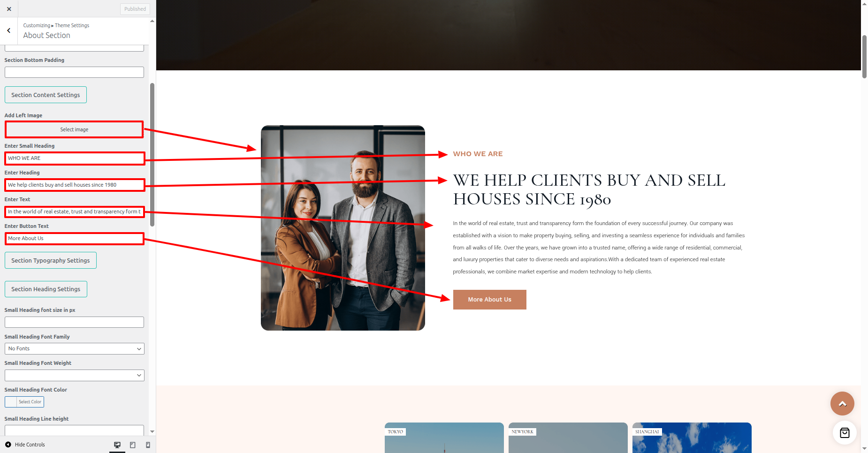Open Section Heading Settings tab
The width and height of the screenshot is (868, 453).
coord(46,289)
